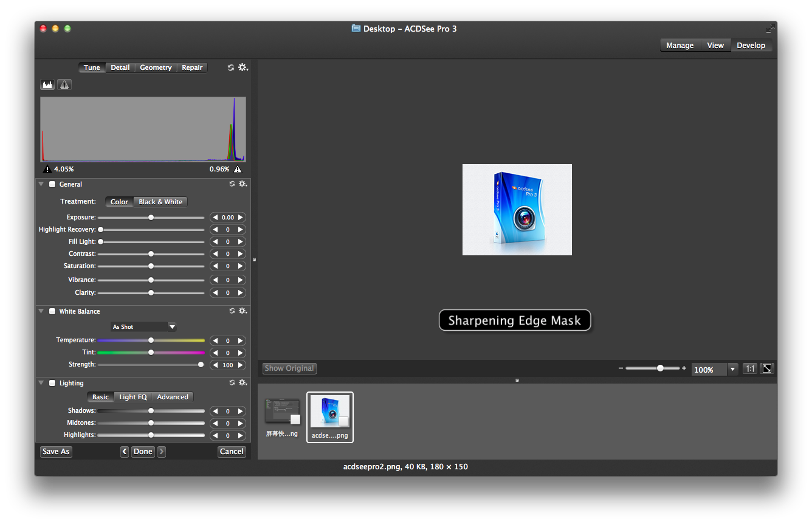
Task: Switch to the Repair tab
Action: [192, 67]
